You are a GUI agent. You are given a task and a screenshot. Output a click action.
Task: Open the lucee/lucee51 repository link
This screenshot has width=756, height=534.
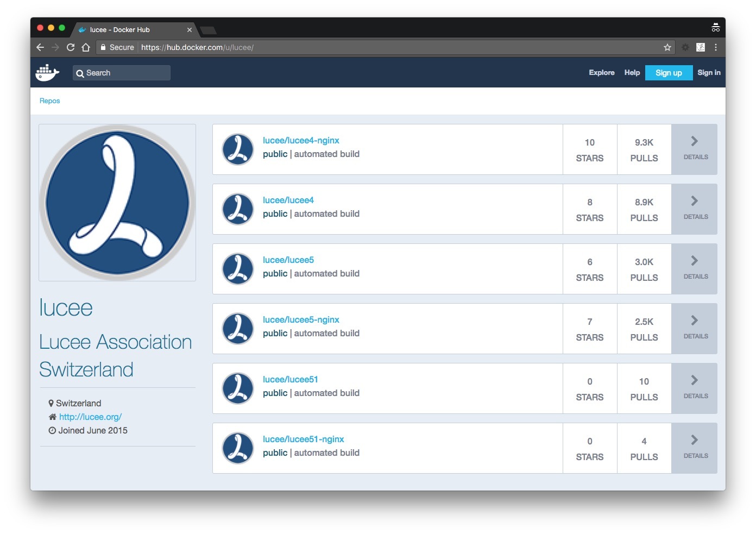click(x=291, y=380)
